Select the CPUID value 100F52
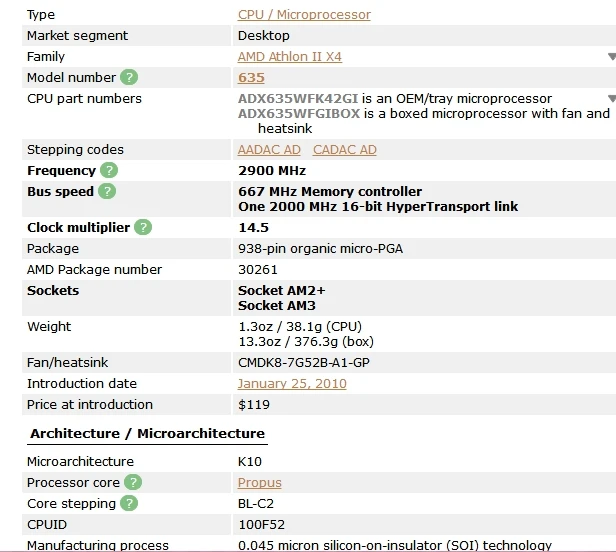 pos(261,524)
